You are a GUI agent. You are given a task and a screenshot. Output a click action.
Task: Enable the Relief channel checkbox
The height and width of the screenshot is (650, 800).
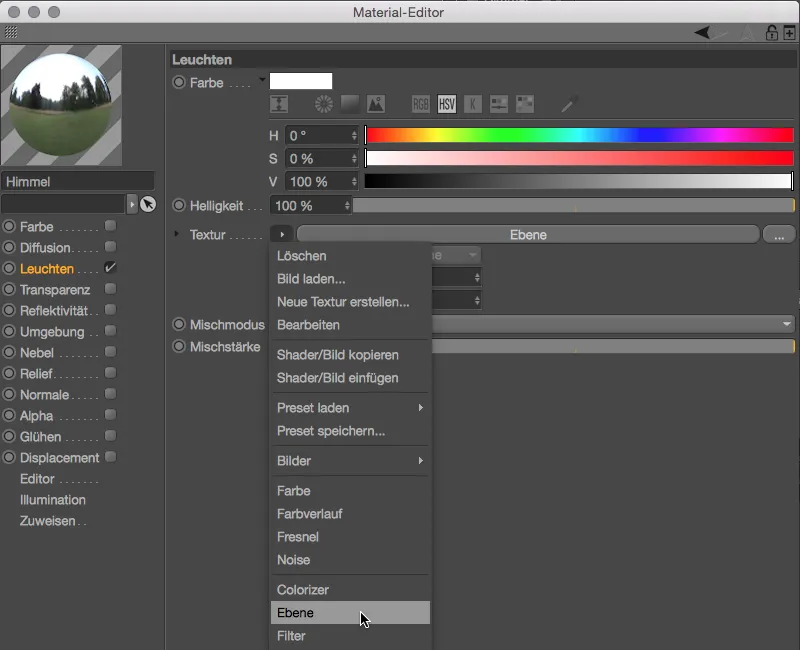pyautogui.click(x=110, y=373)
